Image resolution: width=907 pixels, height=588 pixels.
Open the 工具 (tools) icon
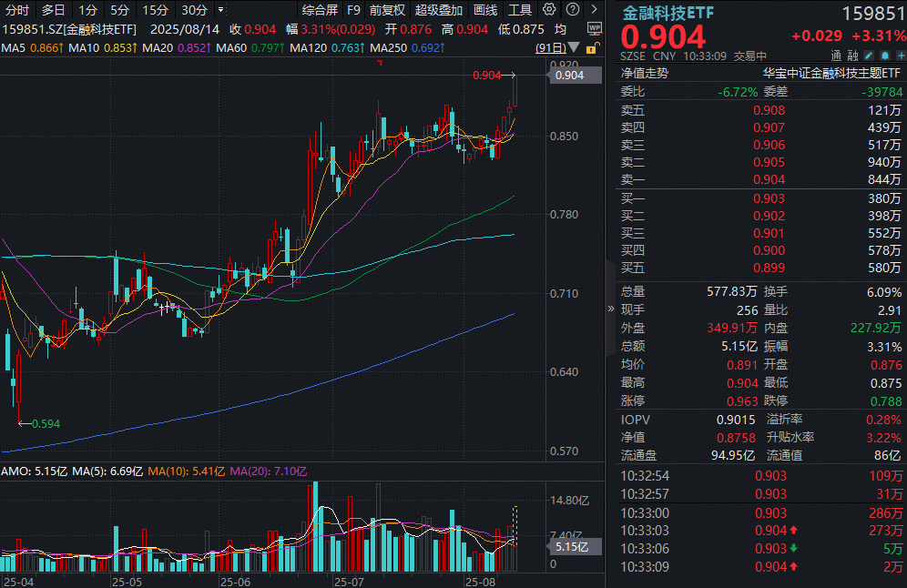(x=519, y=9)
